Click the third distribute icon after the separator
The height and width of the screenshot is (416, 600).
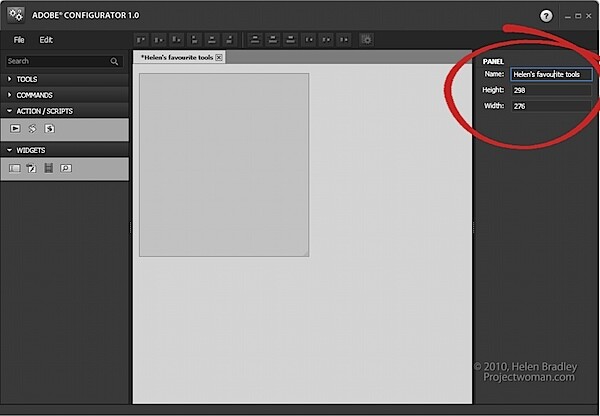[290, 39]
